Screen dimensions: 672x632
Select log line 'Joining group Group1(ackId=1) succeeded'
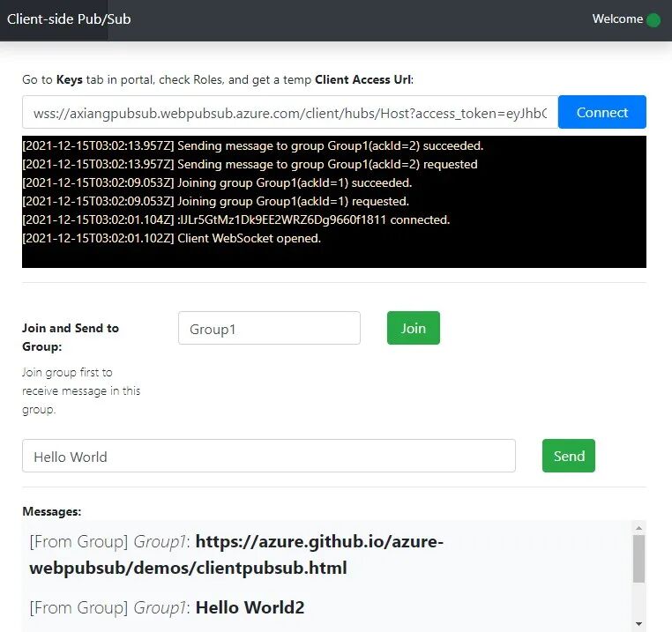tap(217, 183)
